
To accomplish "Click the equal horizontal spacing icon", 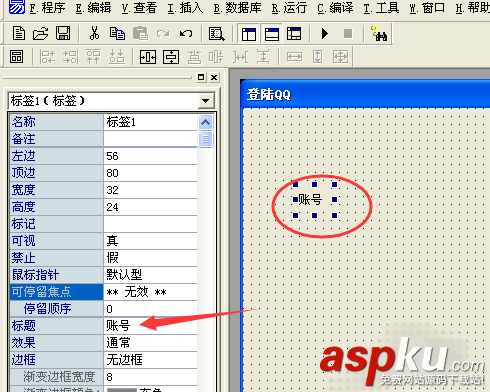I will tap(240, 57).
